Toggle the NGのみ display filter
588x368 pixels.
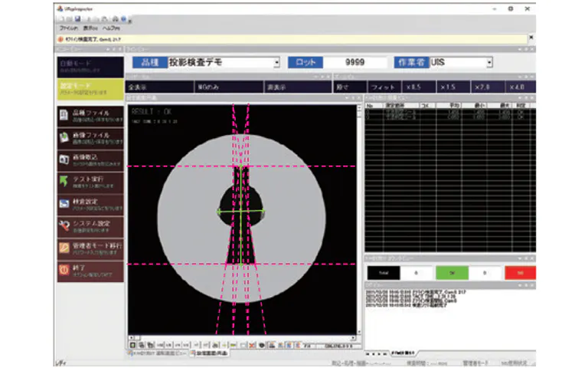209,87
